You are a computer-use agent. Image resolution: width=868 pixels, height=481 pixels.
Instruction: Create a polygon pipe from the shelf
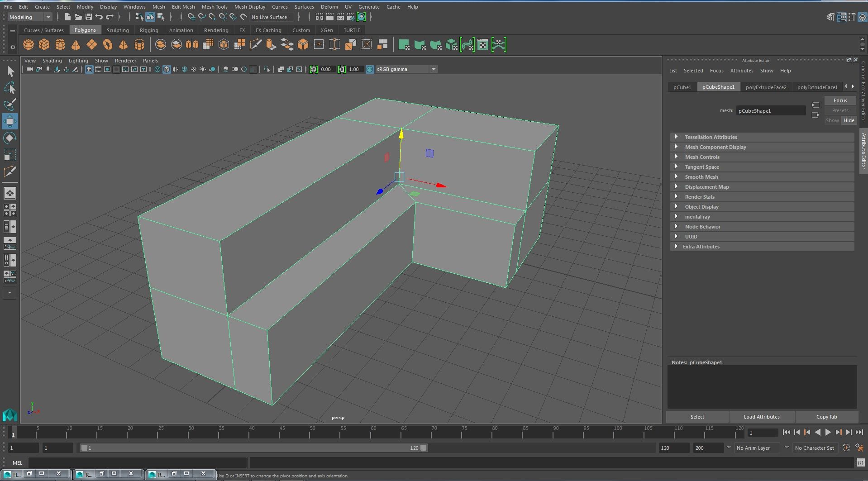click(139, 44)
